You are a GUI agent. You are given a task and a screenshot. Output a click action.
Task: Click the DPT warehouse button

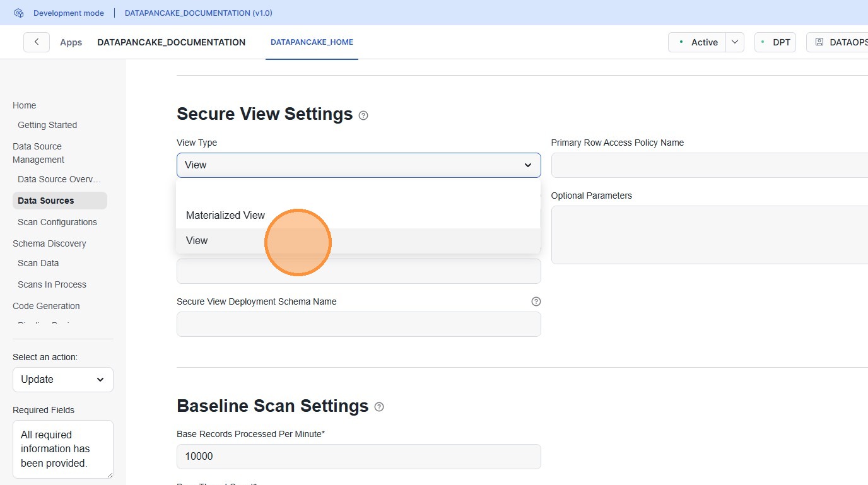pyautogui.click(x=775, y=42)
